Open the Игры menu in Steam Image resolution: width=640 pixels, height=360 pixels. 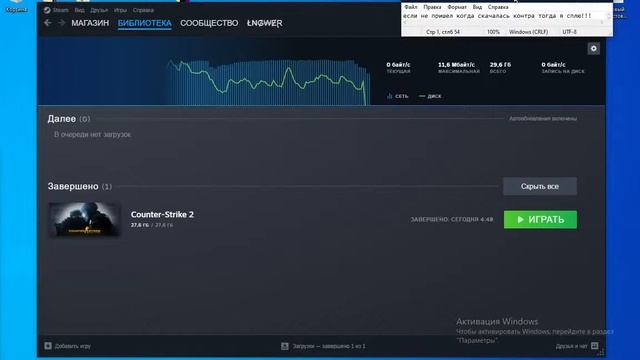(x=120, y=10)
